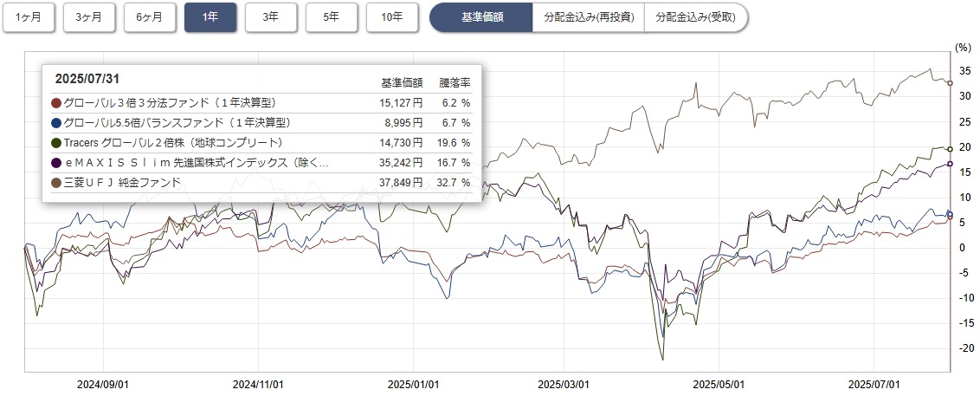
Task: Click brown swatch for 三菱UFJ 純金ファンド
Action: (56, 182)
